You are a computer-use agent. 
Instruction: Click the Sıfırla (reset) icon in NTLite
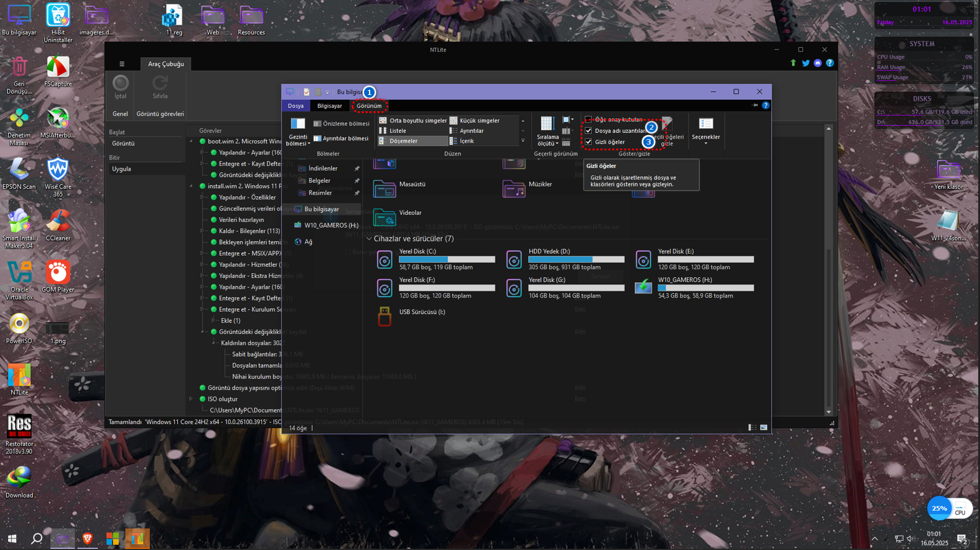click(160, 83)
